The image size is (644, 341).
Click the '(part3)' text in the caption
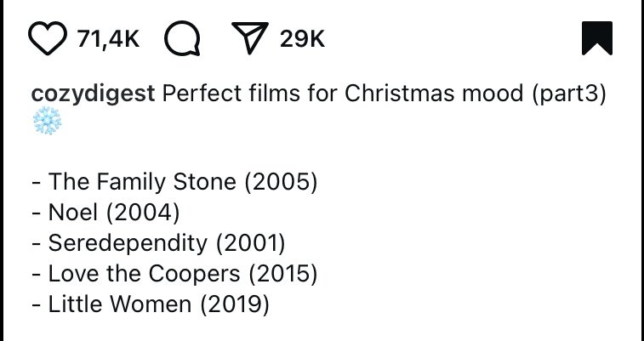click(569, 94)
